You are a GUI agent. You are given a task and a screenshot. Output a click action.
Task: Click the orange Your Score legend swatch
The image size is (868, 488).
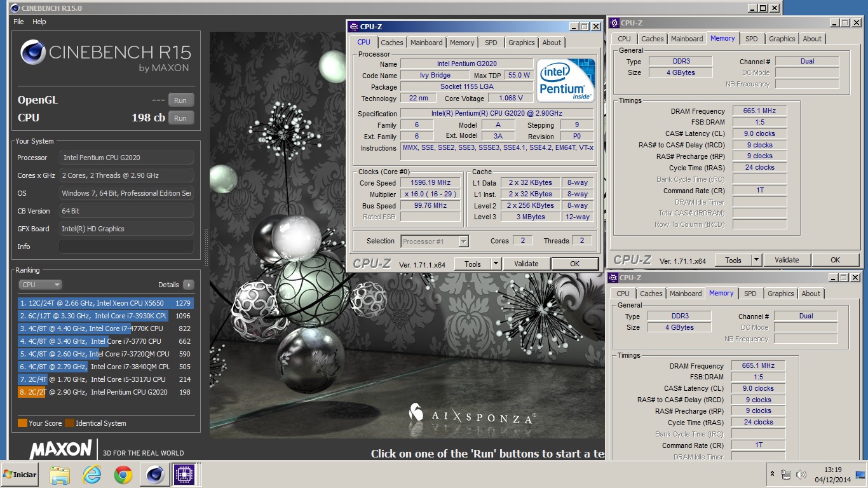(22, 423)
